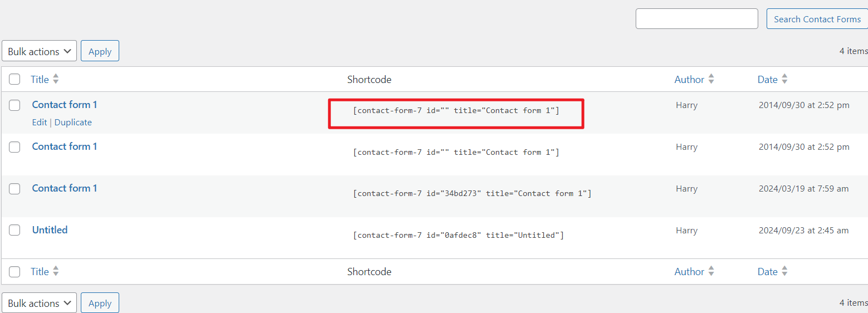This screenshot has width=868, height=313.
Task: Select the checkbox for the 2024/03/19 Contact form 1
Action: coord(14,189)
